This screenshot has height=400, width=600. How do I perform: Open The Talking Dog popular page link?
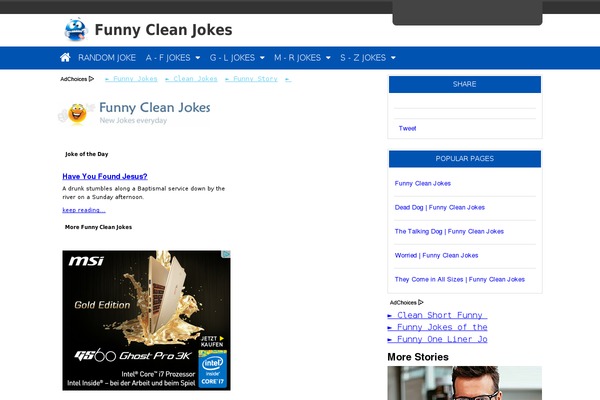[x=449, y=232]
